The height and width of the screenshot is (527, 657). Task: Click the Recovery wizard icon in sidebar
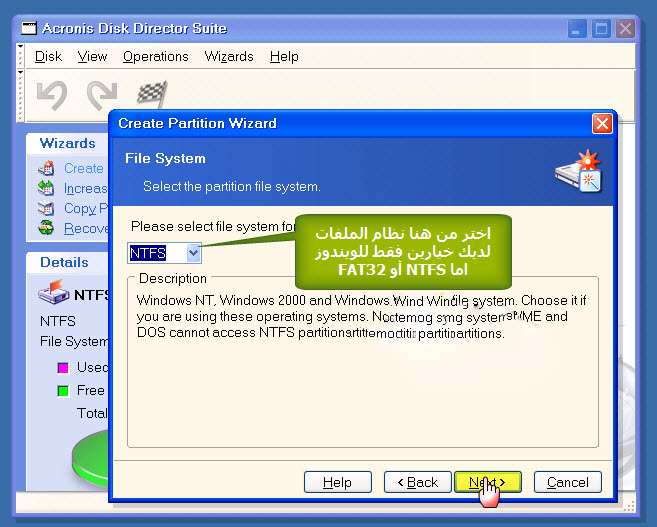[x=46, y=228]
